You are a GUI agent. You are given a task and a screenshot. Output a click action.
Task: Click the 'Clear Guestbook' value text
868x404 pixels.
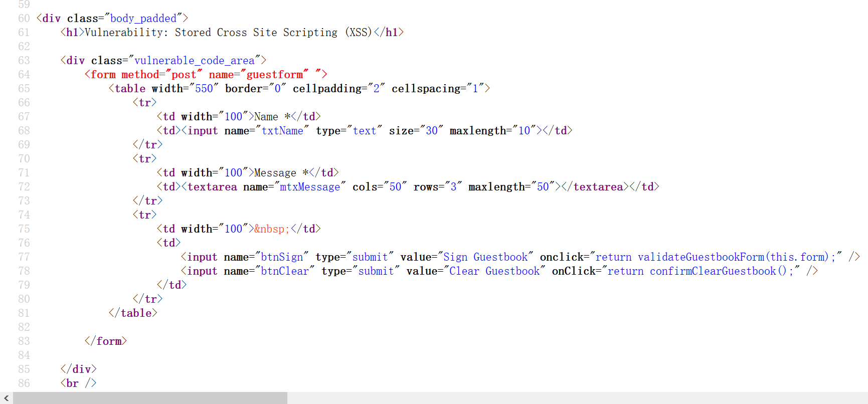click(x=494, y=271)
